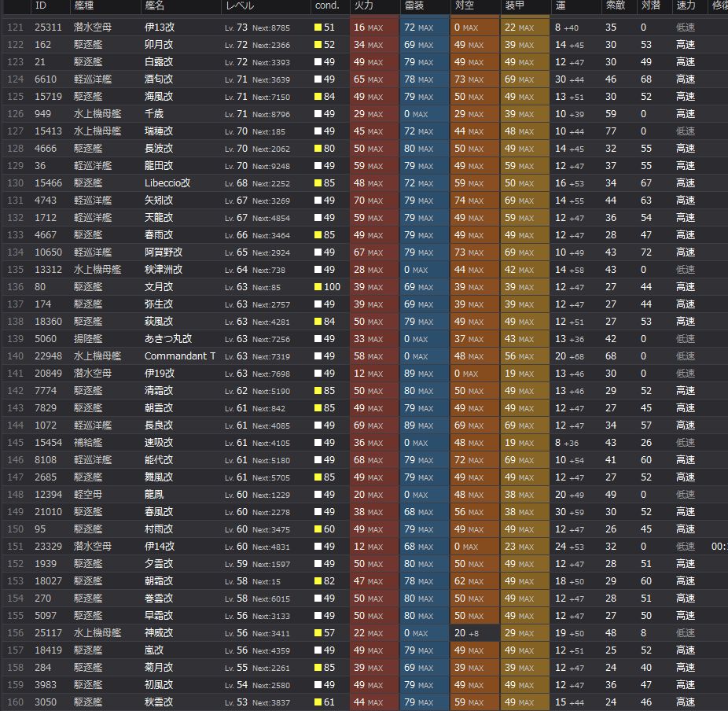Image resolution: width=728 pixels, height=711 pixels.
Task: Select ship name 龍鳳
Action: [x=154, y=495]
